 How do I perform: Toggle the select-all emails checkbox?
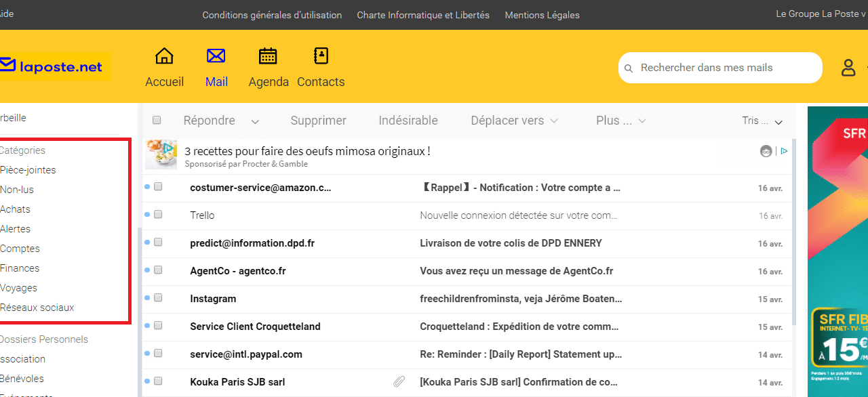pos(157,121)
